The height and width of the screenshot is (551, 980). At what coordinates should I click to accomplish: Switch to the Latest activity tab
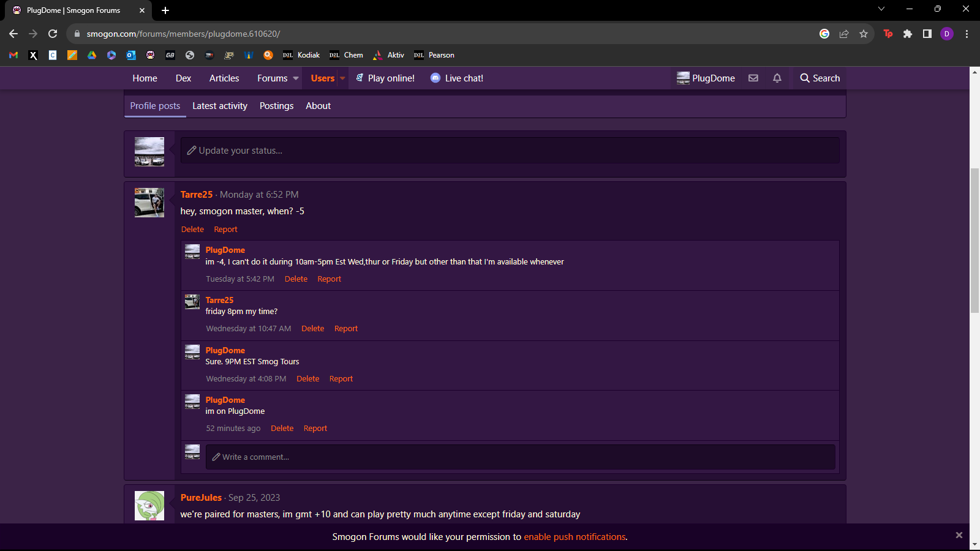click(219, 106)
